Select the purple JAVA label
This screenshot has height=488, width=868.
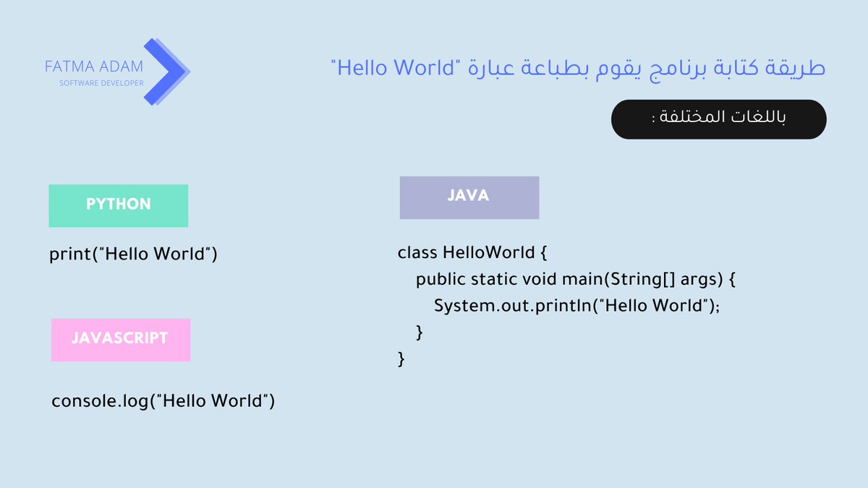(469, 197)
